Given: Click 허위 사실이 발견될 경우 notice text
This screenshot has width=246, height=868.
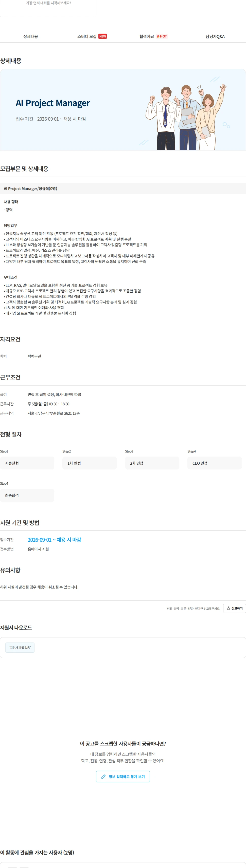Looking at the screenshot, I should tap(39, 587).
